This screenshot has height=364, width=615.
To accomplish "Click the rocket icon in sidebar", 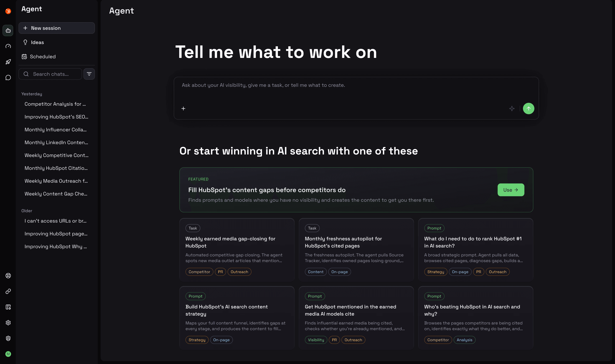I will pyautogui.click(x=8, y=62).
